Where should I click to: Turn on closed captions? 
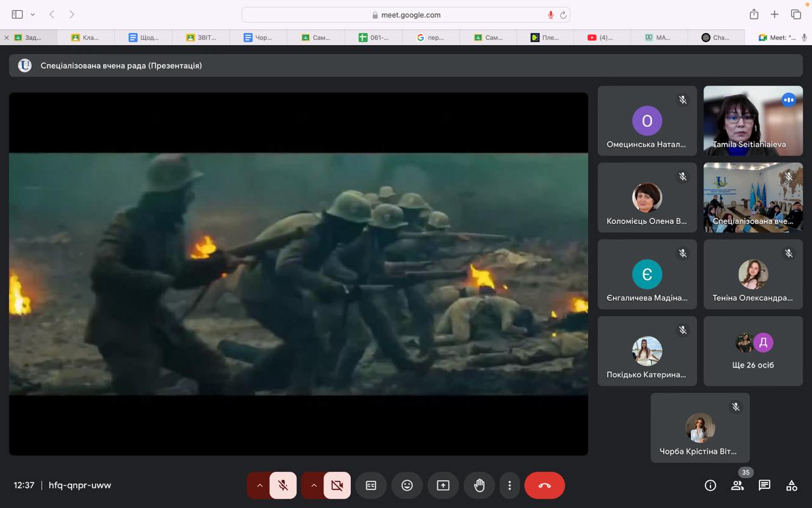pyautogui.click(x=371, y=485)
